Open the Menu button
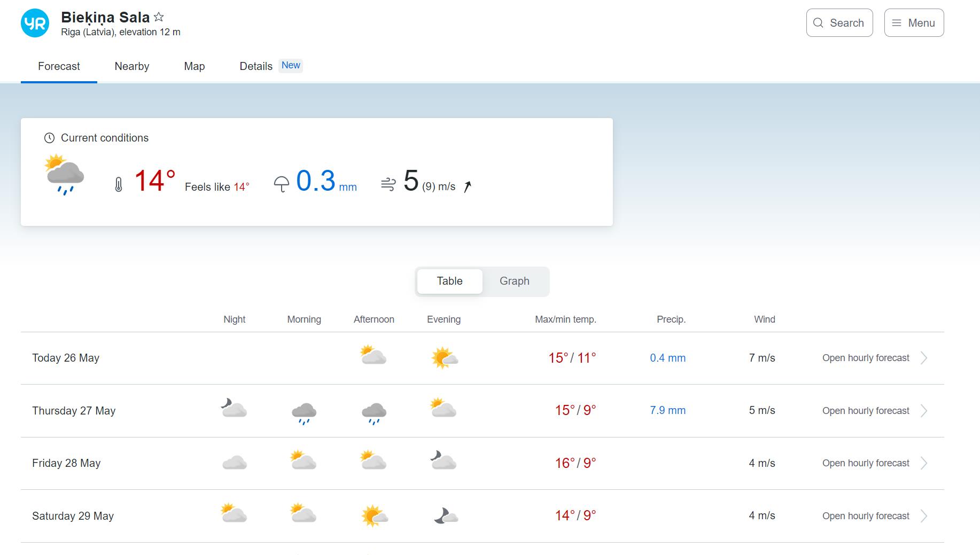 (x=914, y=23)
